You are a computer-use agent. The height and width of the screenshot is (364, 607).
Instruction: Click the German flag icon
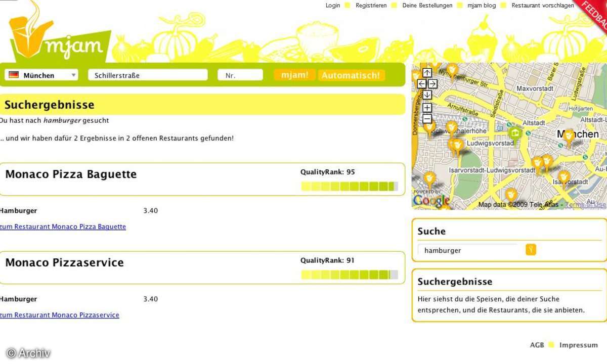point(14,75)
